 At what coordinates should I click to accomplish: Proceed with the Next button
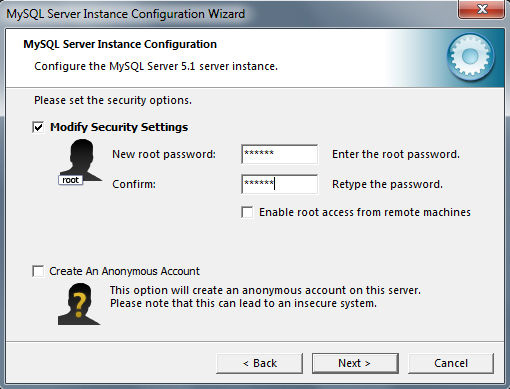pos(355,363)
